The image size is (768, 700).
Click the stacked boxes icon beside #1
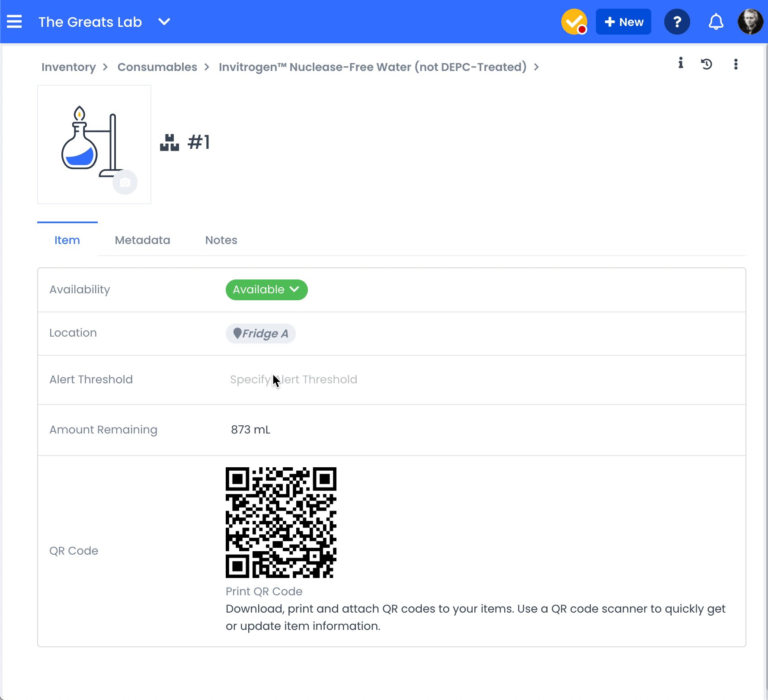coord(170,142)
